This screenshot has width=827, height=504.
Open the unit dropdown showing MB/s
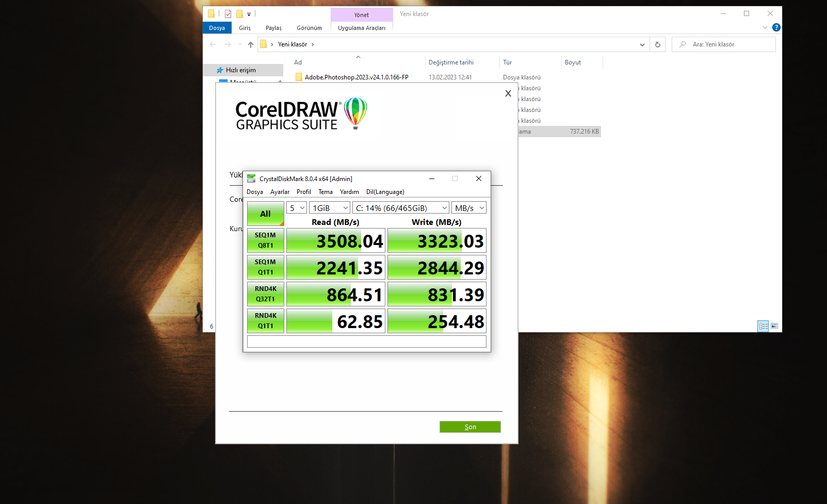469,208
